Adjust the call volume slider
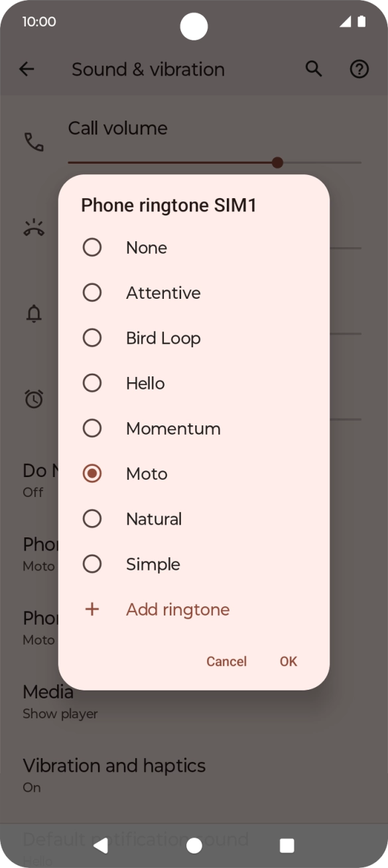The image size is (388, 868). tap(277, 162)
